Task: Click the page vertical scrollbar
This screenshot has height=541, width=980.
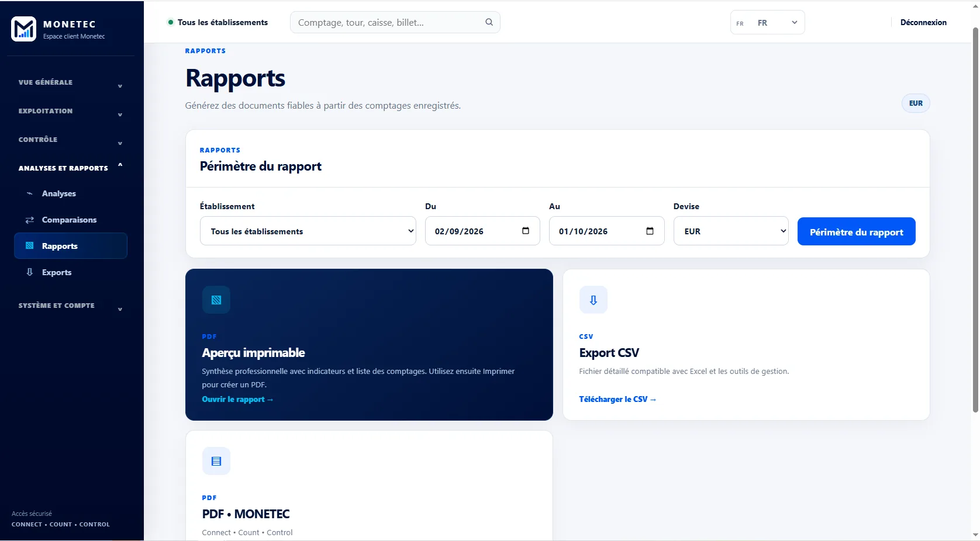Action: pos(975,219)
